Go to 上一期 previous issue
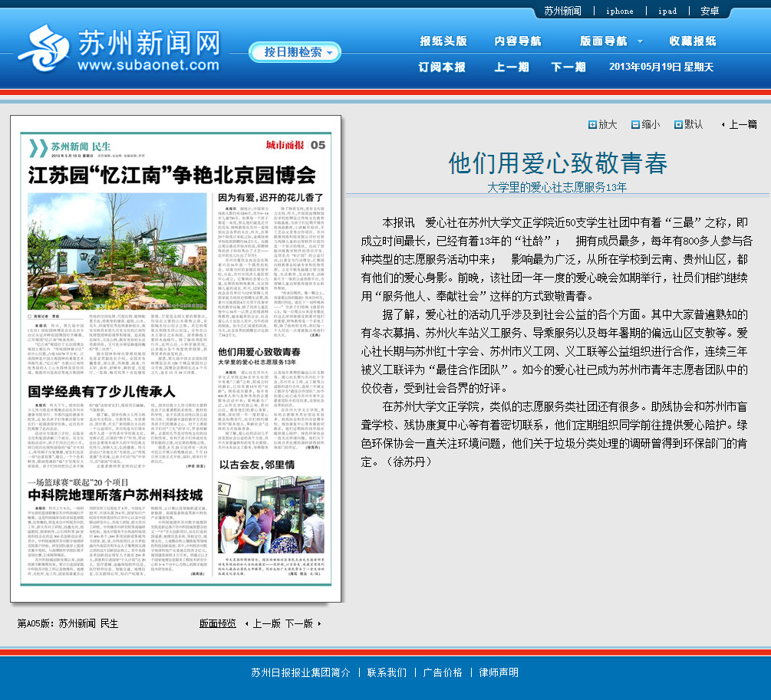The width and height of the screenshot is (771, 700). click(x=511, y=67)
